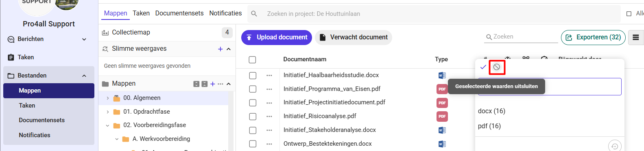Image resolution: width=644 pixels, height=151 pixels.
Task: Open the Mappen more options ellipsis
Action: click(x=220, y=84)
